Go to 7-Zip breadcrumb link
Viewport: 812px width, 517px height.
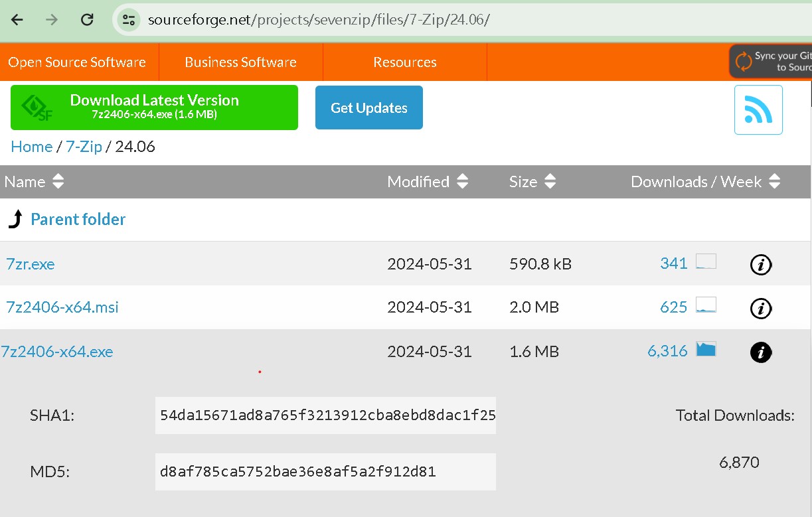[84, 147]
